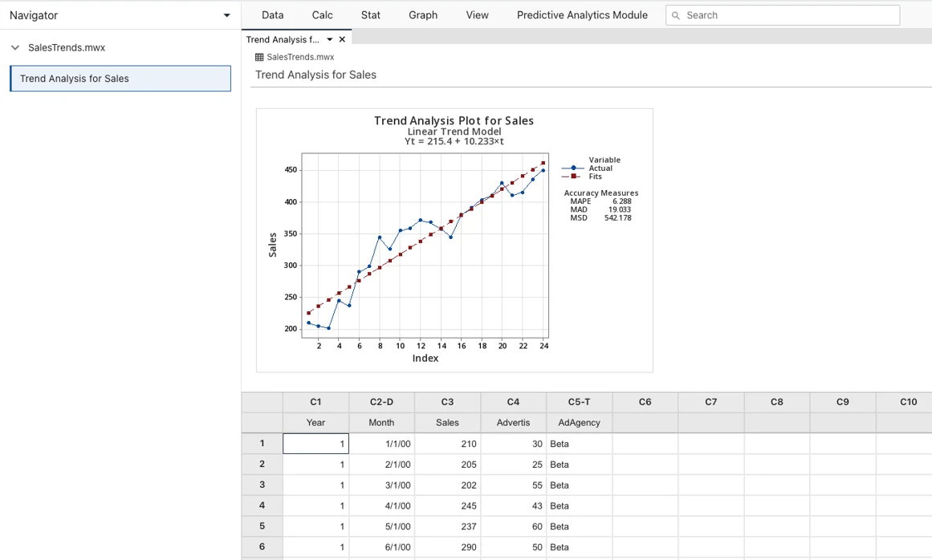Click the search magnifier icon

click(676, 15)
